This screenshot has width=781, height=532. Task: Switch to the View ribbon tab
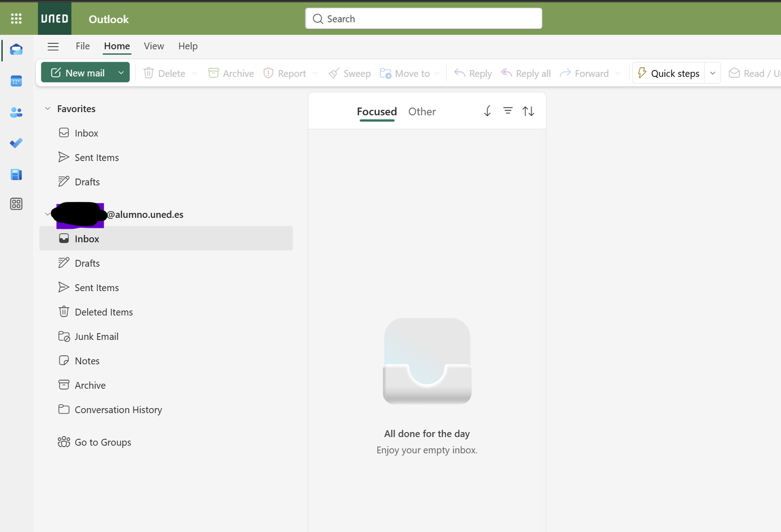pyautogui.click(x=154, y=46)
